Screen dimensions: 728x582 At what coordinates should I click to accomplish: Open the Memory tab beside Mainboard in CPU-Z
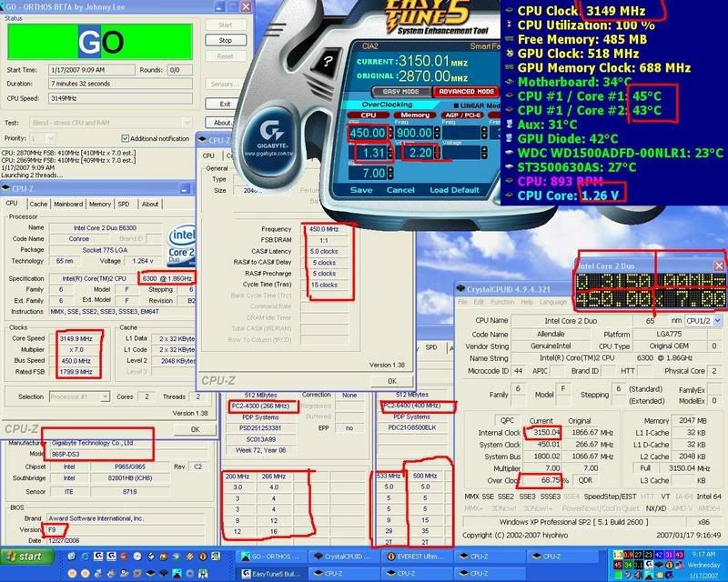click(x=100, y=204)
